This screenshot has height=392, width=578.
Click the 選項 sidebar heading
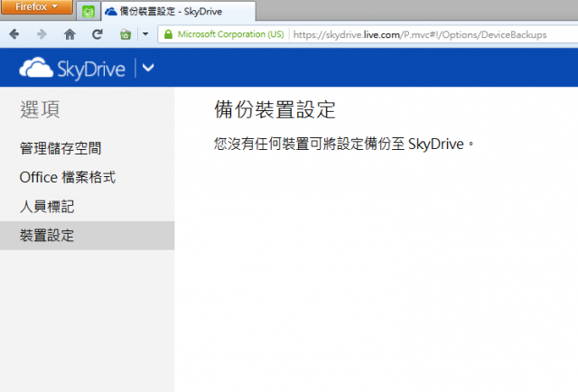(40, 109)
